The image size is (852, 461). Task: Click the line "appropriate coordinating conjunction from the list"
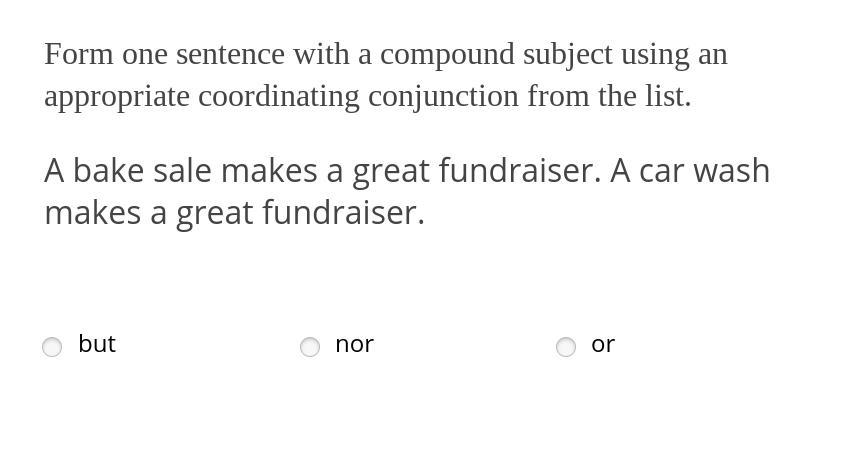pyautogui.click(x=367, y=97)
